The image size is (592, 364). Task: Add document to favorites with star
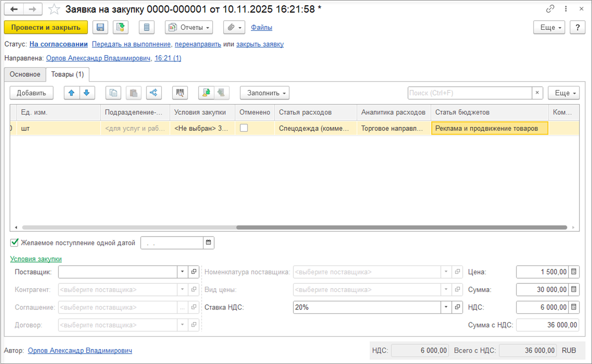[54, 9]
